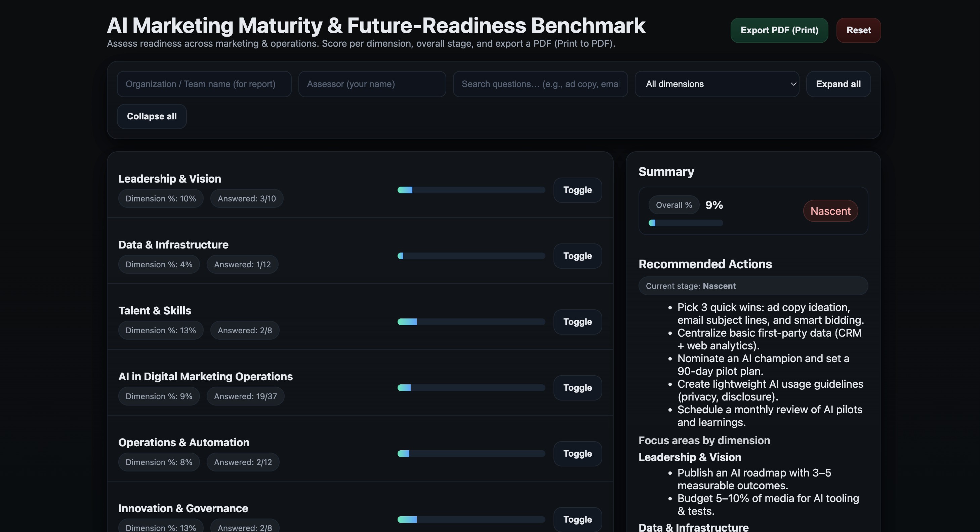Toggle Innovation & Governance section
Screen dimensions: 980x532
pos(577,519)
